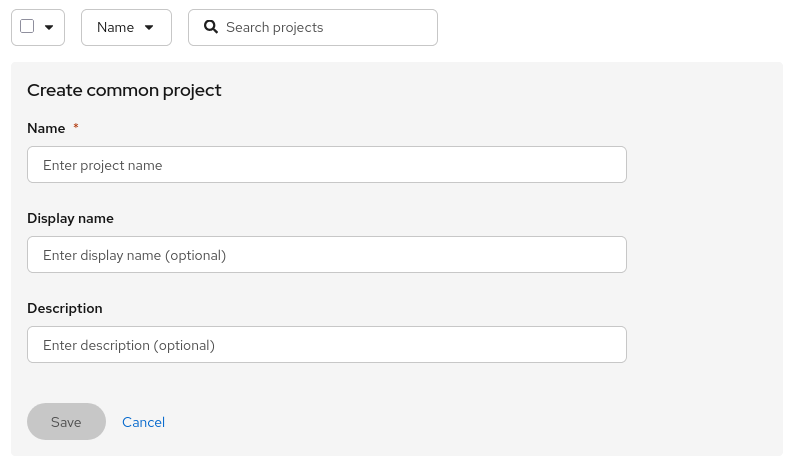Click the red required asterisk beside Name

click(x=76, y=128)
